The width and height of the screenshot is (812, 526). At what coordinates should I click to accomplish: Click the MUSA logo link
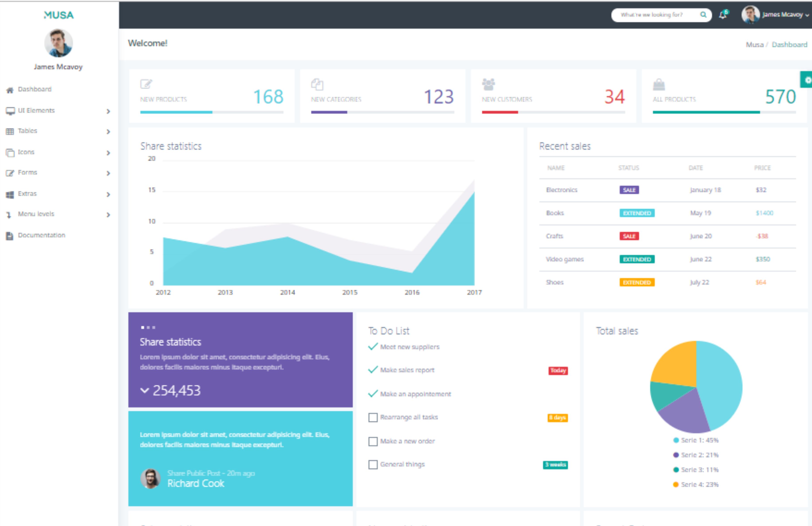(59, 15)
